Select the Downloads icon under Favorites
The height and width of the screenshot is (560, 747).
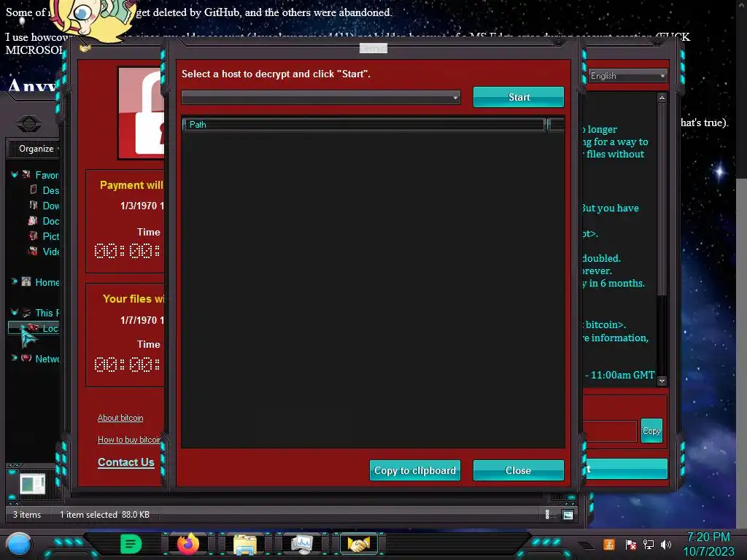click(33, 205)
